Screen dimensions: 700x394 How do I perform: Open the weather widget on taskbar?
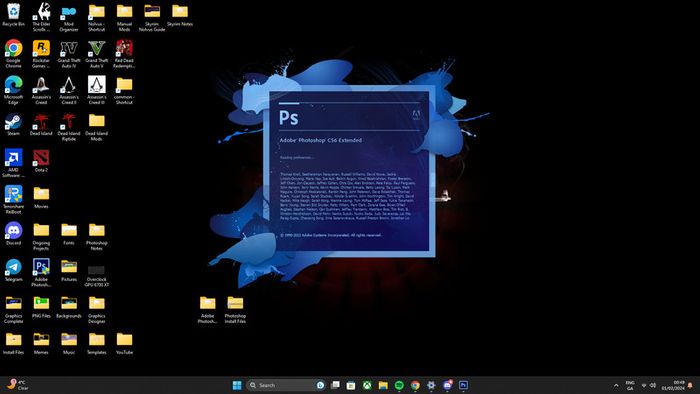(17, 385)
